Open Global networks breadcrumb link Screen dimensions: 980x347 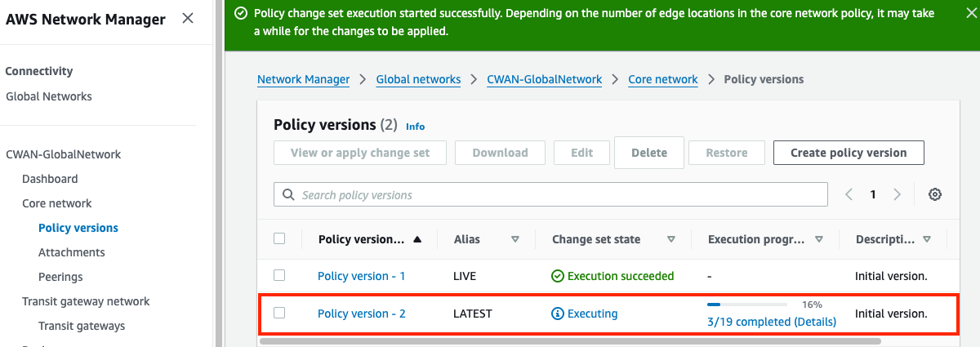click(x=418, y=79)
